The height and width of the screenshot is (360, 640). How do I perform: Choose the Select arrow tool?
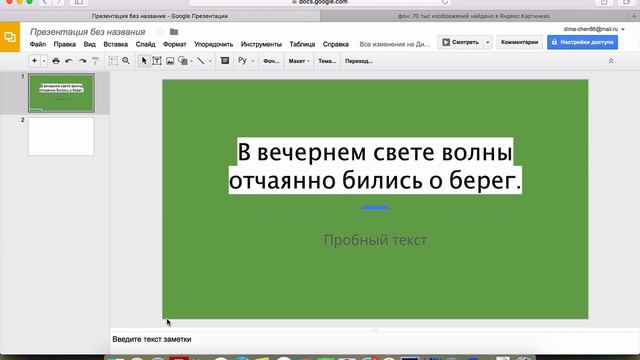tap(144, 61)
